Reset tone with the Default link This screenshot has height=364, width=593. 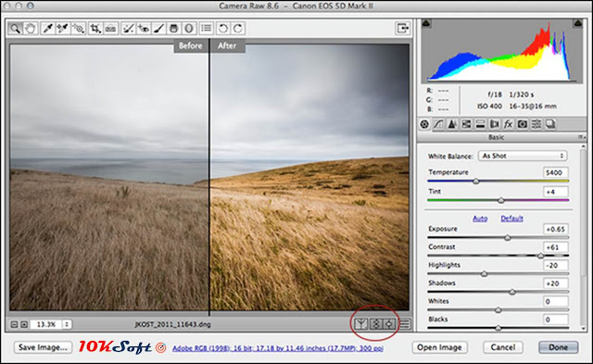click(511, 219)
